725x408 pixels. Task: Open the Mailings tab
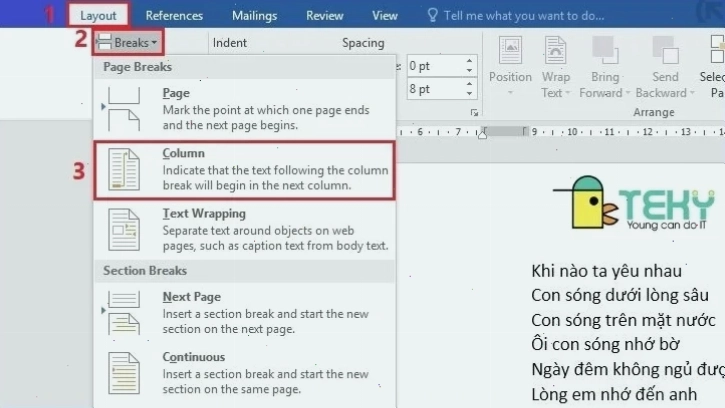tap(254, 16)
